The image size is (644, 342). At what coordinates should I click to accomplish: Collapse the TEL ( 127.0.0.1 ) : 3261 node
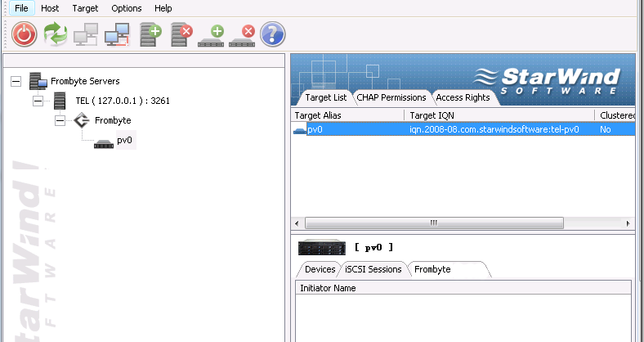click(x=38, y=101)
